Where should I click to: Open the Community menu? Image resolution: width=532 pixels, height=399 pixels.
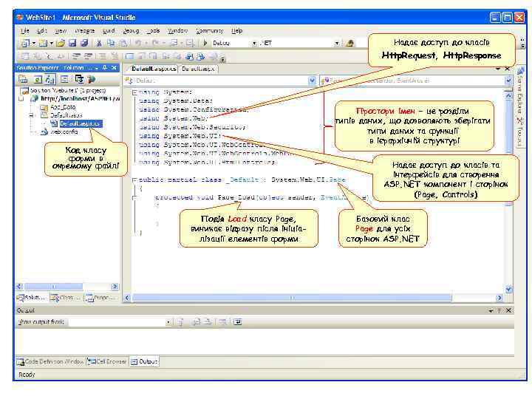209,31
